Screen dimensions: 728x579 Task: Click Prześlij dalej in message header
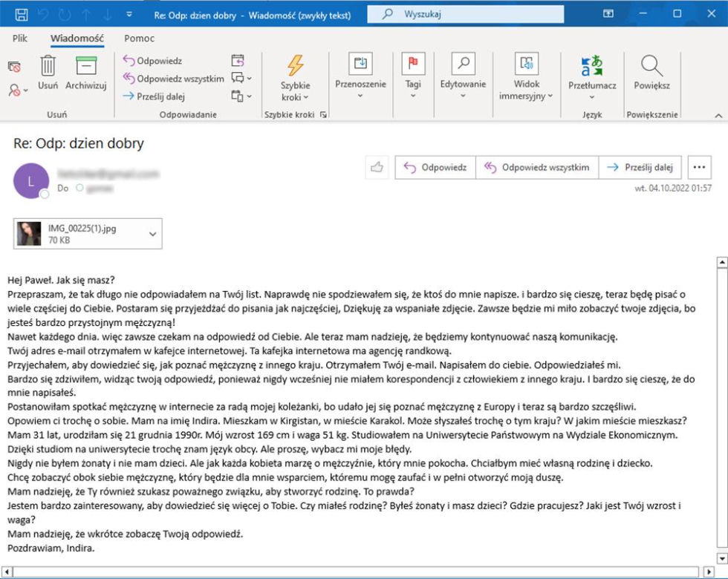point(640,167)
